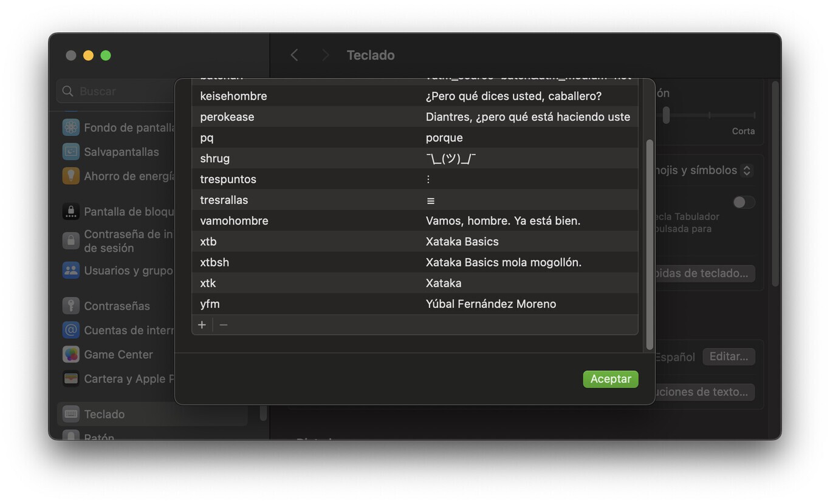
Task: Select the trespuntos shortcut cell
Action: click(x=228, y=179)
